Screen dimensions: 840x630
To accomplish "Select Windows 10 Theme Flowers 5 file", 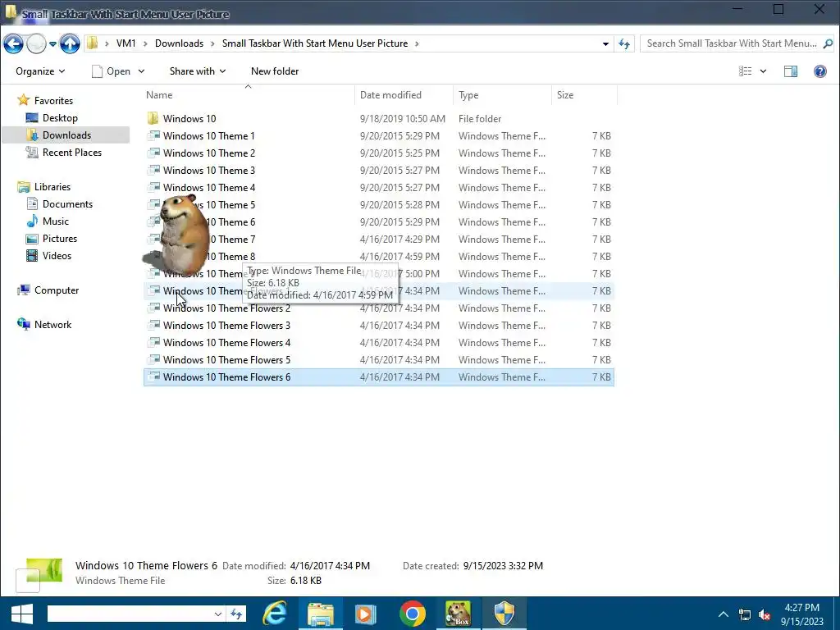I will click(x=226, y=359).
